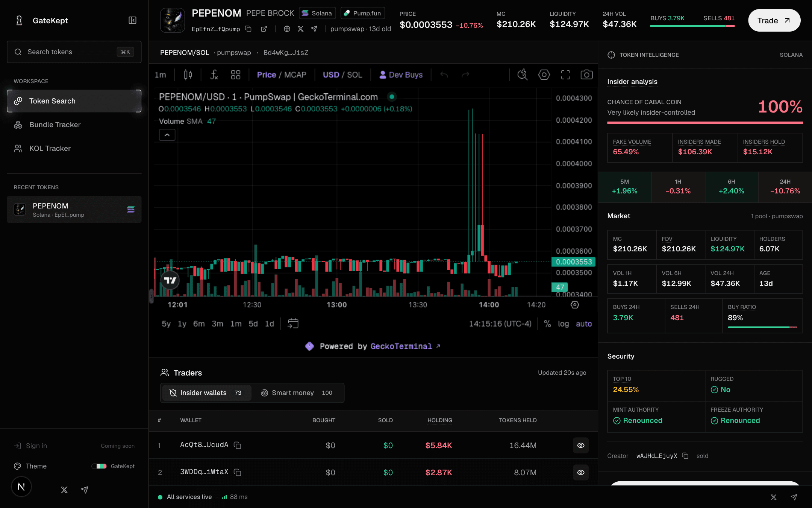The image size is (812, 508).
Task: Open Telegram link in sidebar footer
Action: 85,490
